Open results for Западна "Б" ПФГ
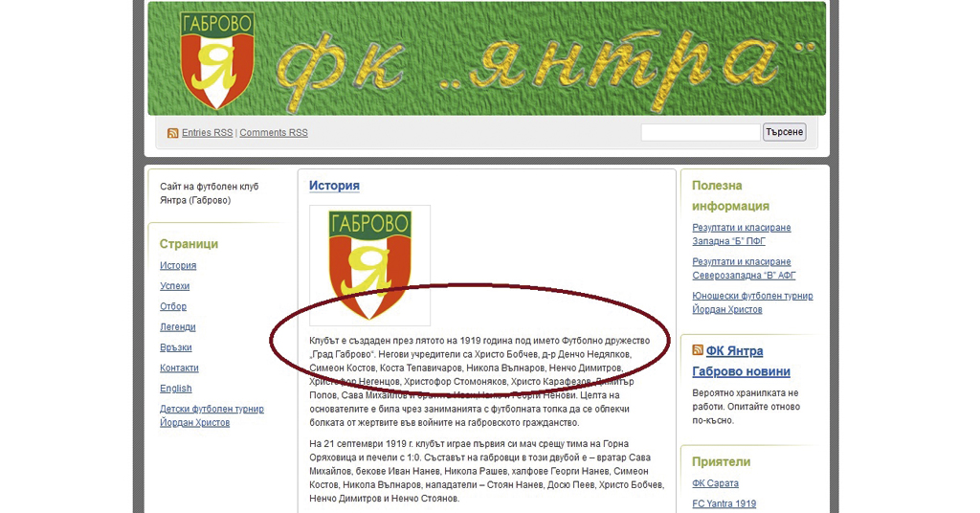 pos(742,234)
